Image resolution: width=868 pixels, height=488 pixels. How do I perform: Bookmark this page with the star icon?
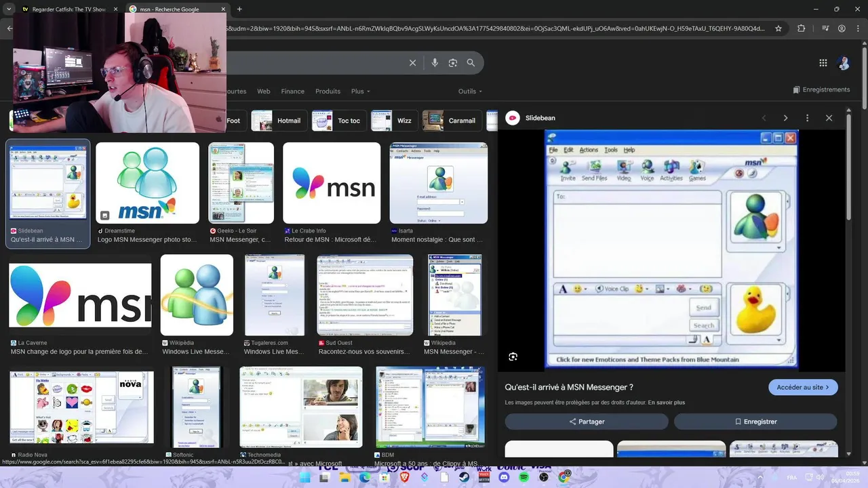coord(778,28)
